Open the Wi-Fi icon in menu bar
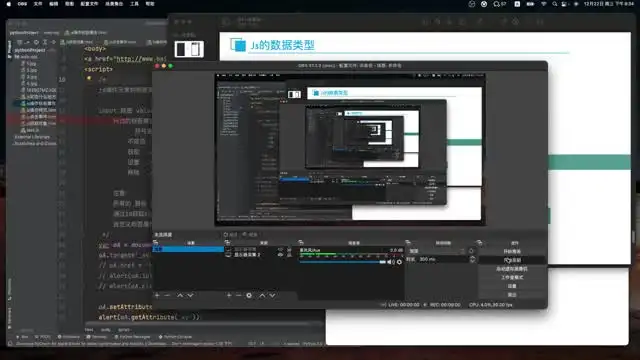This screenshot has width=640, height=360. click(x=544, y=4)
